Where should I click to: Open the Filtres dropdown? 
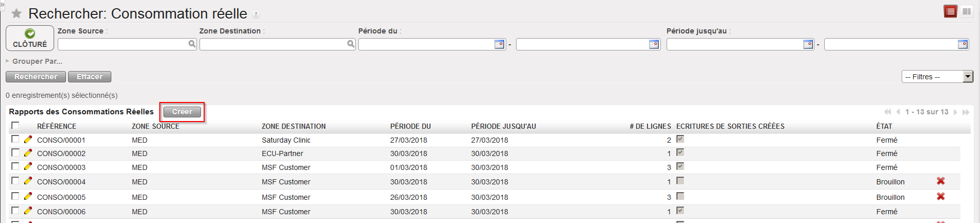(x=937, y=77)
